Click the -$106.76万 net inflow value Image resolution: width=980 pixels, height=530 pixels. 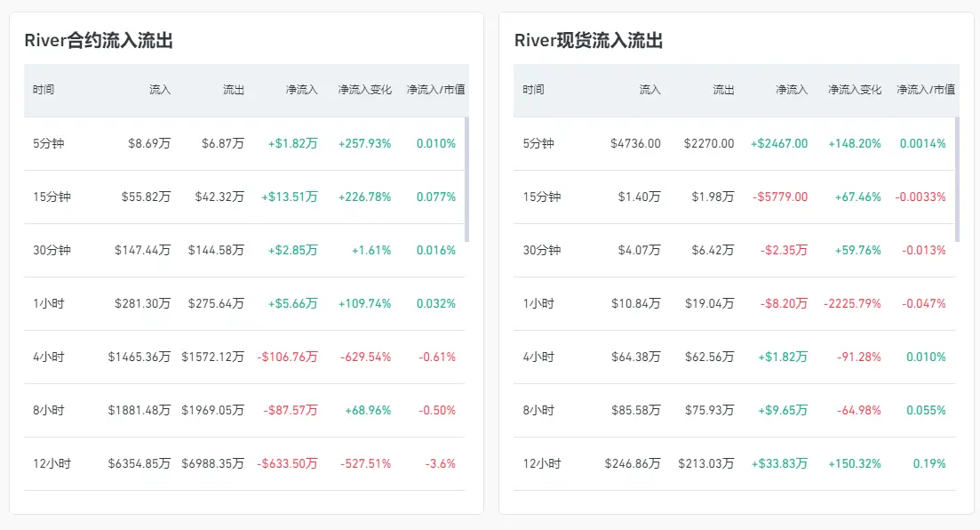[288, 357]
